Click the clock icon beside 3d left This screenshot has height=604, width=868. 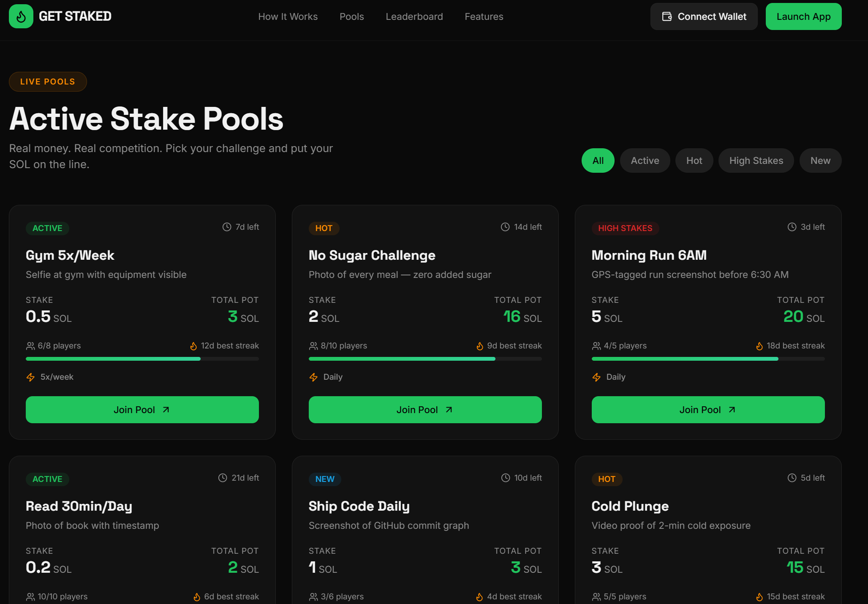tap(792, 227)
